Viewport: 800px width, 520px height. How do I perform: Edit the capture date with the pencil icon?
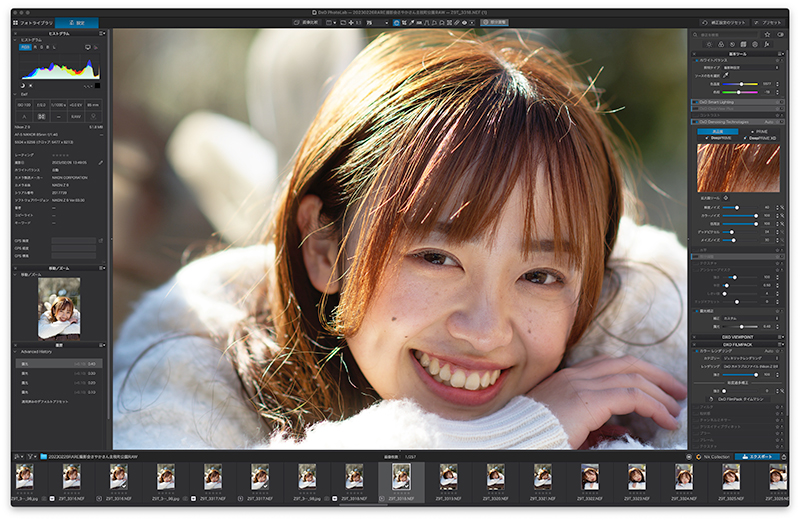coord(101,162)
